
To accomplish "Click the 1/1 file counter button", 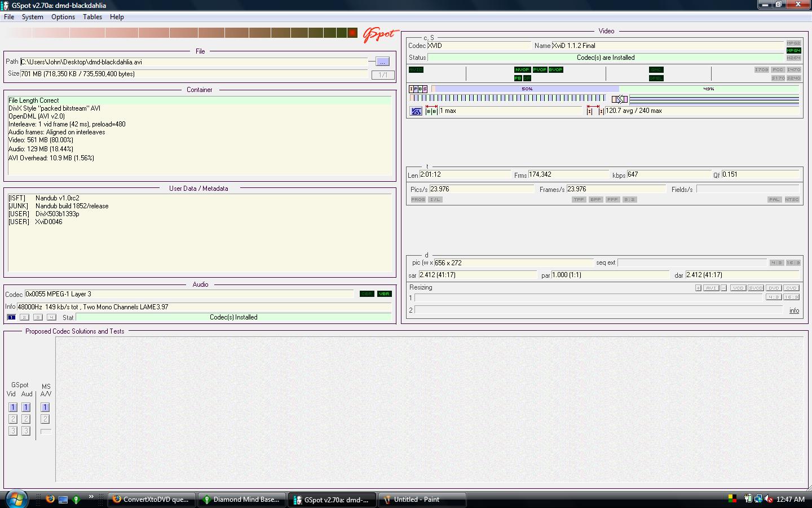I will pos(383,75).
